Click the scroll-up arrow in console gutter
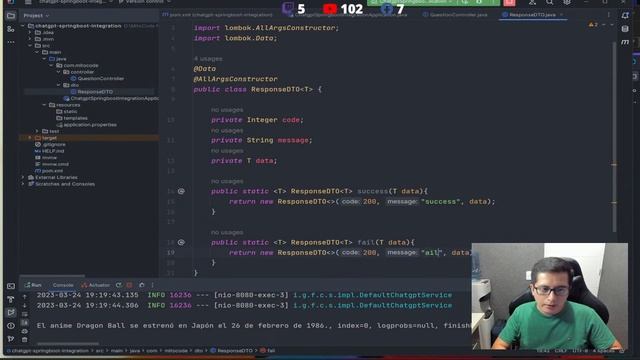This screenshot has width=640, height=360. click(x=25, y=297)
